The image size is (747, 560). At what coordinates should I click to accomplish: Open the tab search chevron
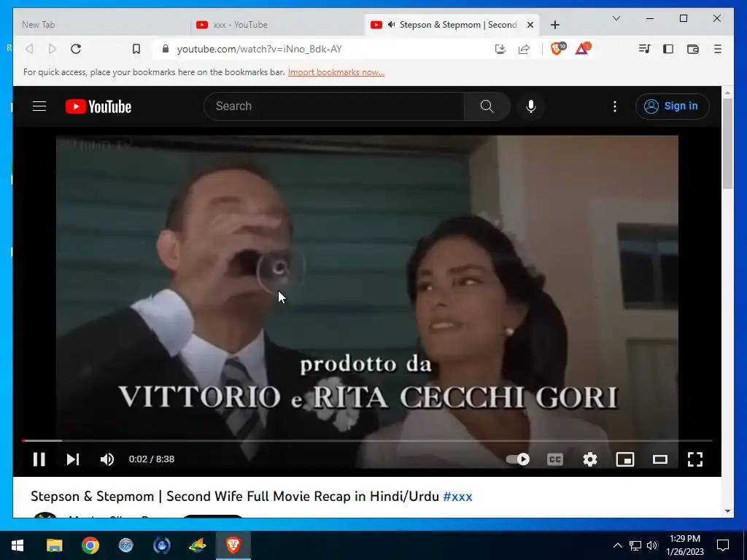point(616,18)
